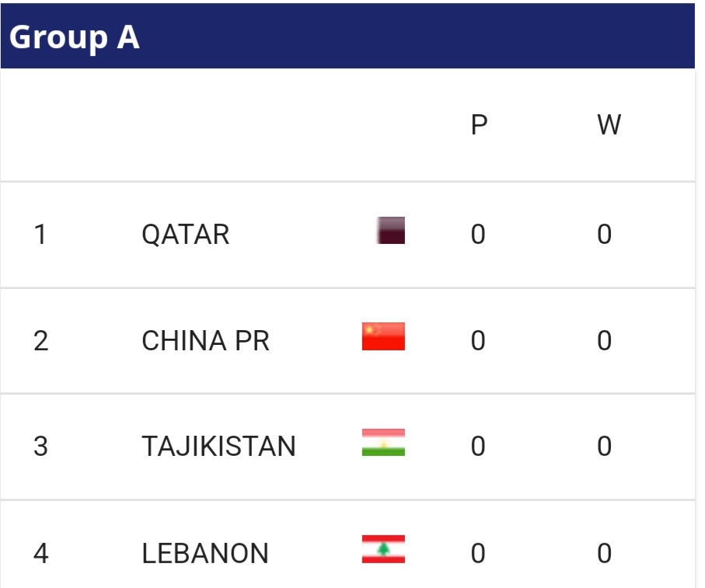The height and width of the screenshot is (588, 705).
Task: Click the Lebanon flag icon
Action: tap(383, 548)
